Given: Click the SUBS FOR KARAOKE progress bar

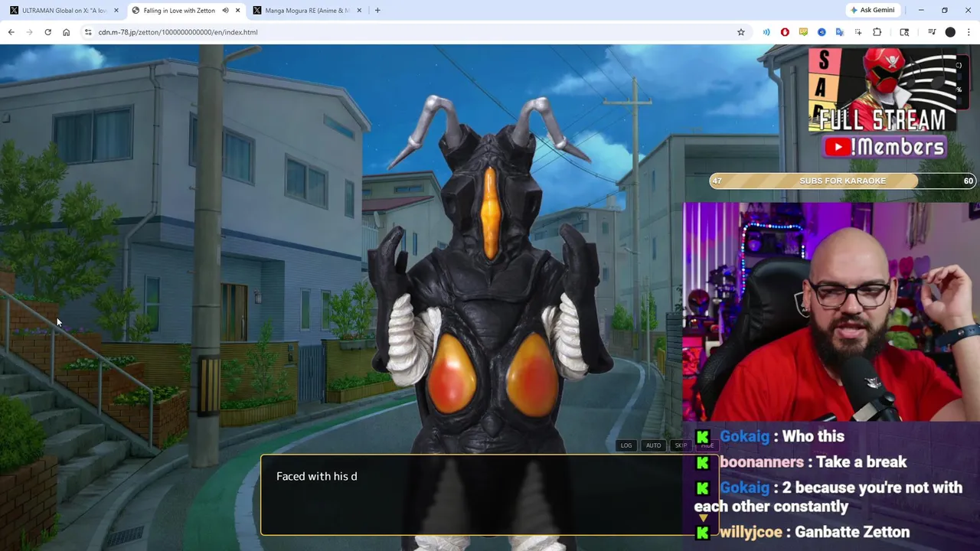Looking at the screenshot, I should [x=842, y=181].
